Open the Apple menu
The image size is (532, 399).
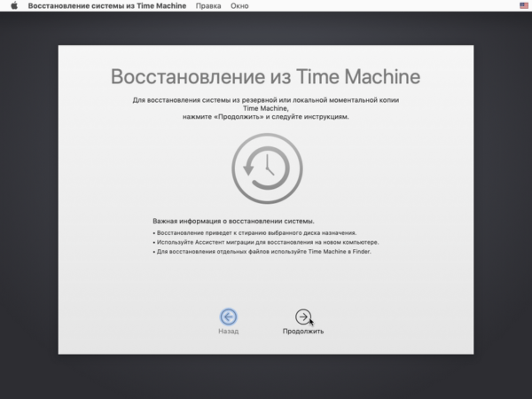pyautogui.click(x=14, y=6)
